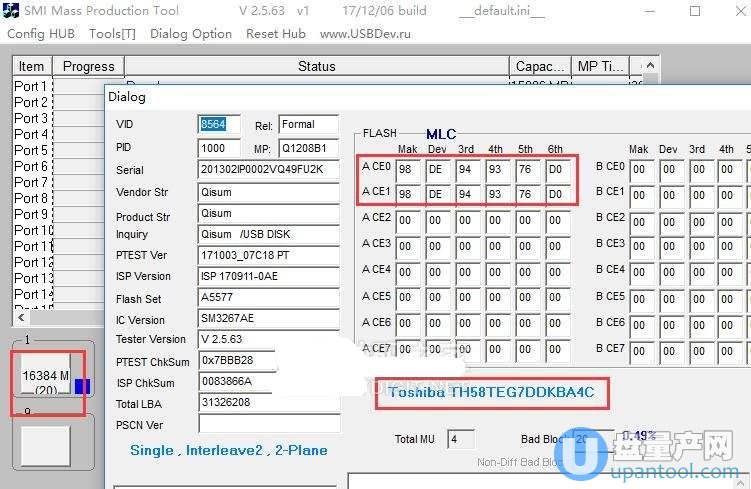751x489 pixels.
Task: Click the Vendor Str field containing Qisum
Action: pos(268,192)
